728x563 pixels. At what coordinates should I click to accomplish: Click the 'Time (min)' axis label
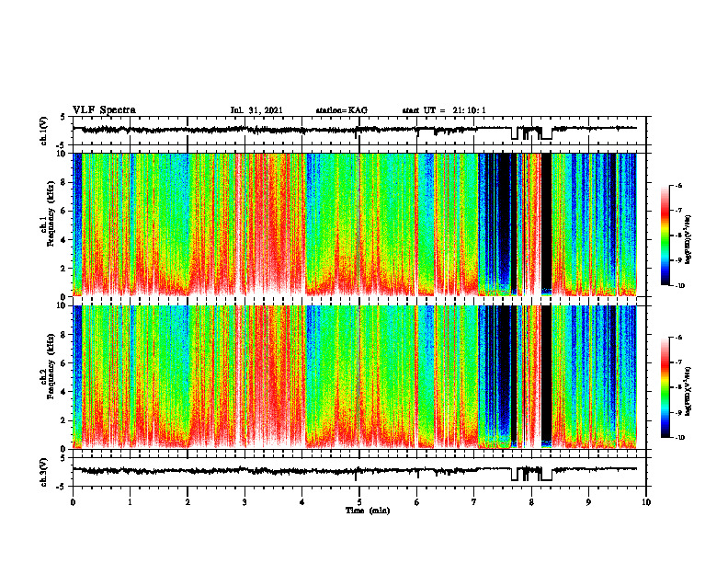[x=368, y=511]
